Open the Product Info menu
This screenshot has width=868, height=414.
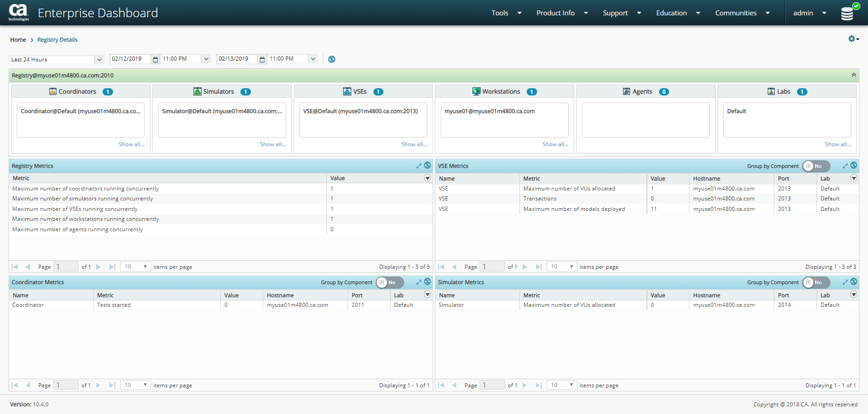(x=562, y=13)
